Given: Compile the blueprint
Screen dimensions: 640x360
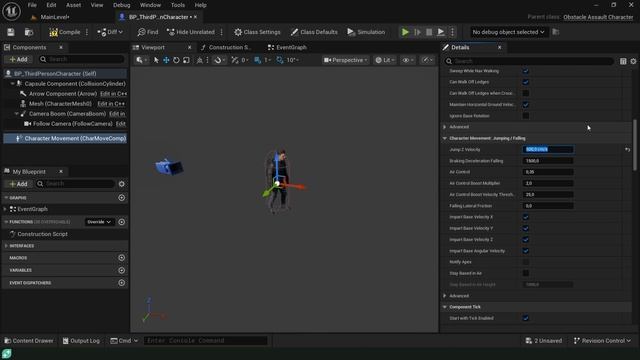Looking at the screenshot, I should point(65,32).
